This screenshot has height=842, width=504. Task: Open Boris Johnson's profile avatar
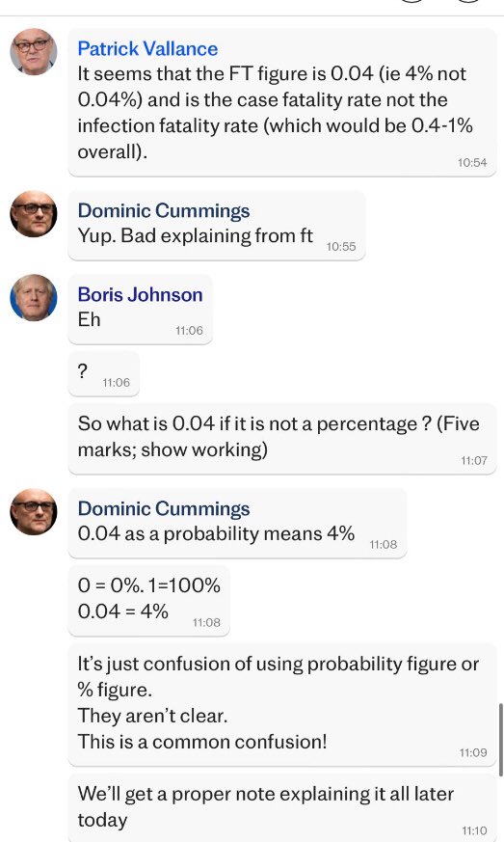(x=34, y=297)
